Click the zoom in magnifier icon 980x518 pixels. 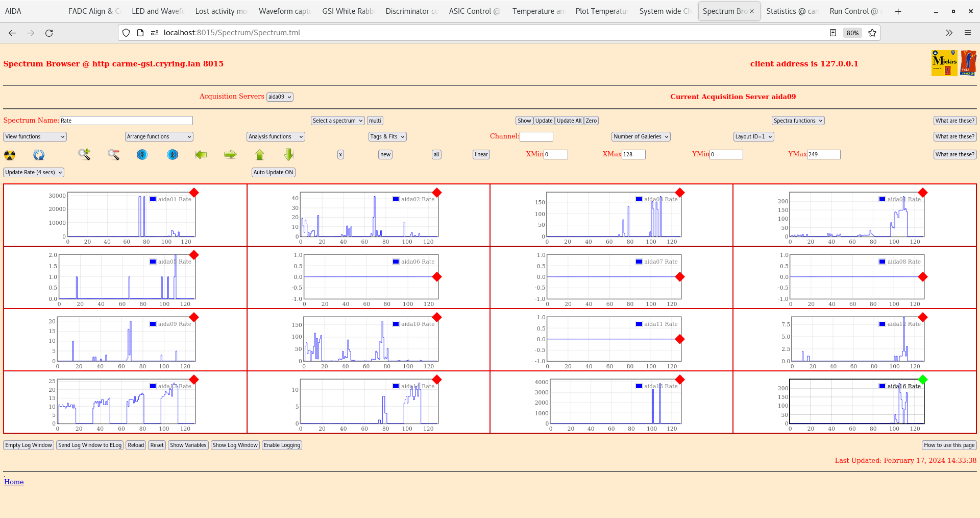(84, 154)
